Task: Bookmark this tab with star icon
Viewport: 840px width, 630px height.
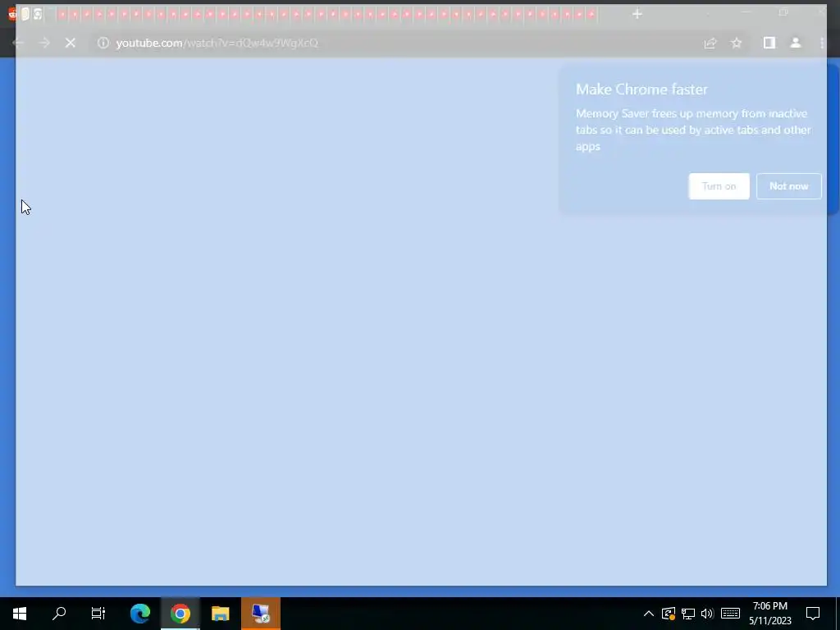Action: tap(737, 43)
